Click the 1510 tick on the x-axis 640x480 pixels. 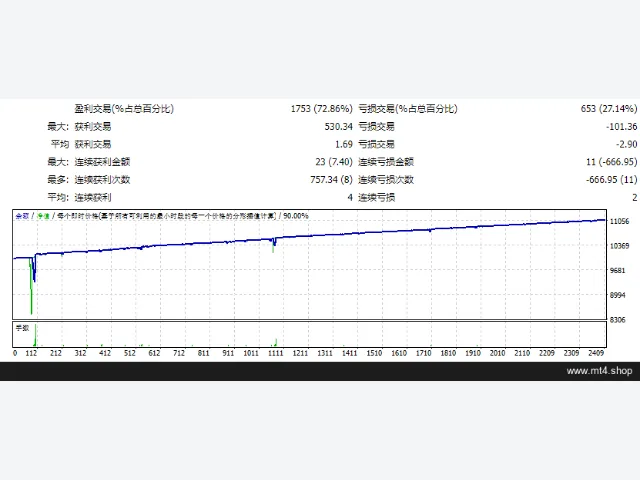coord(374,353)
